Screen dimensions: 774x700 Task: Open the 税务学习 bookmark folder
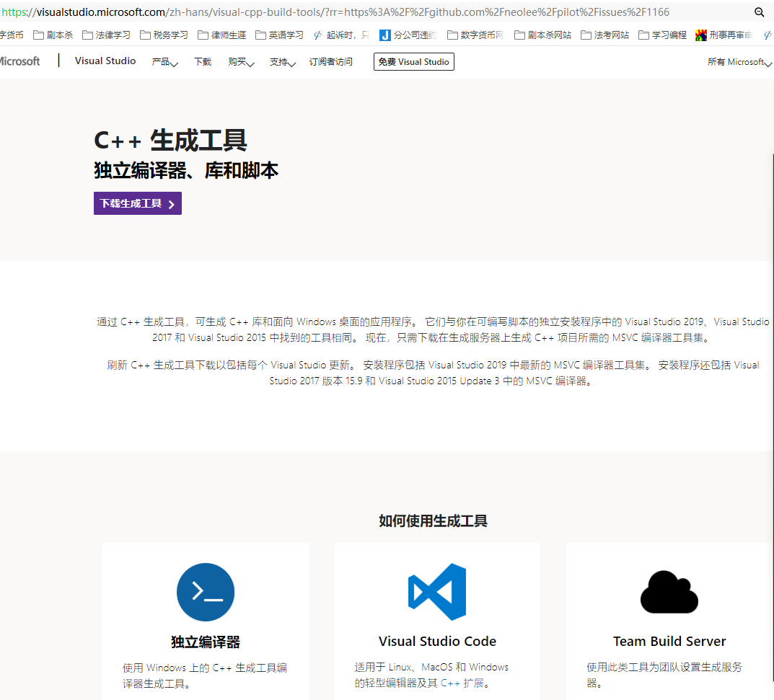(x=164, y=35)
